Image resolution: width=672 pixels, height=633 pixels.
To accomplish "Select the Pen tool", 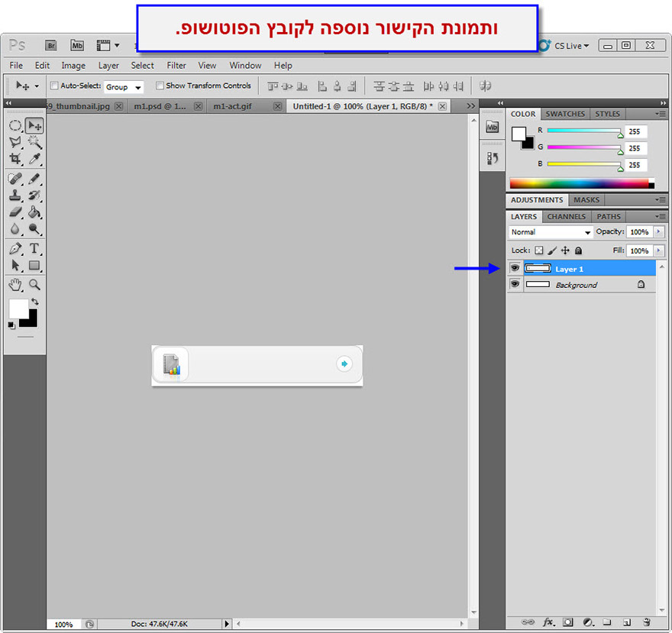I will pos(15,249).
